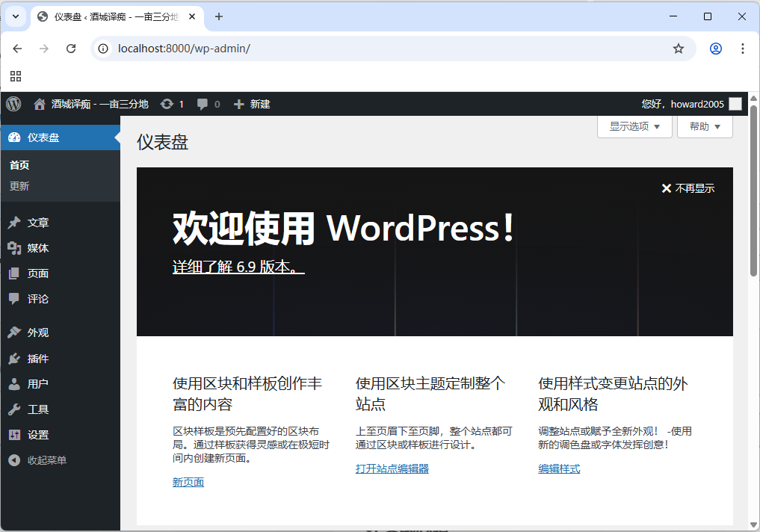Open the 外观 (Appearance) section
Screen dimensions: 760x532
coord(39,332)
